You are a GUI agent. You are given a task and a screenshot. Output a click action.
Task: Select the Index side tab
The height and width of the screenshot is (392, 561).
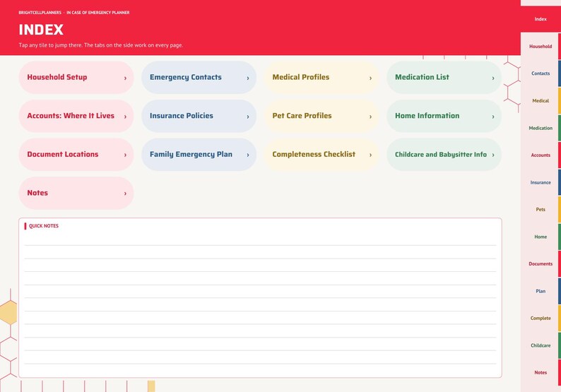point(541,19)
